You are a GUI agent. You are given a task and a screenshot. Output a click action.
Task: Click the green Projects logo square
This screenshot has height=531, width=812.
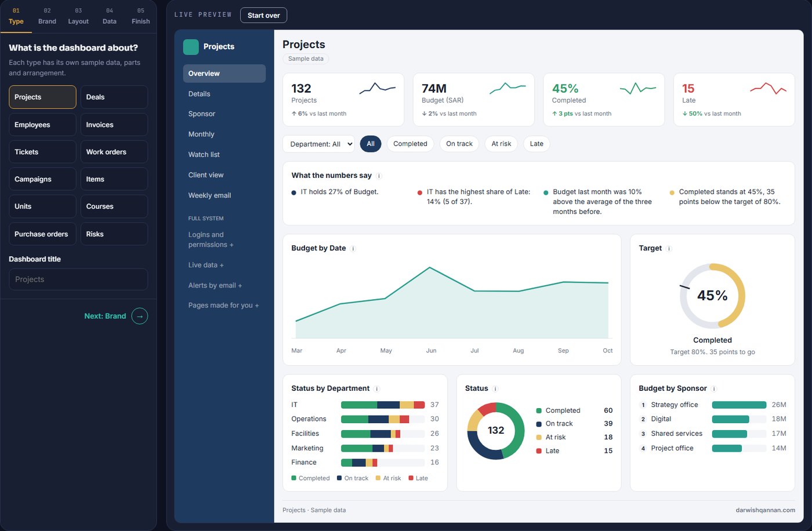(191, 47)
